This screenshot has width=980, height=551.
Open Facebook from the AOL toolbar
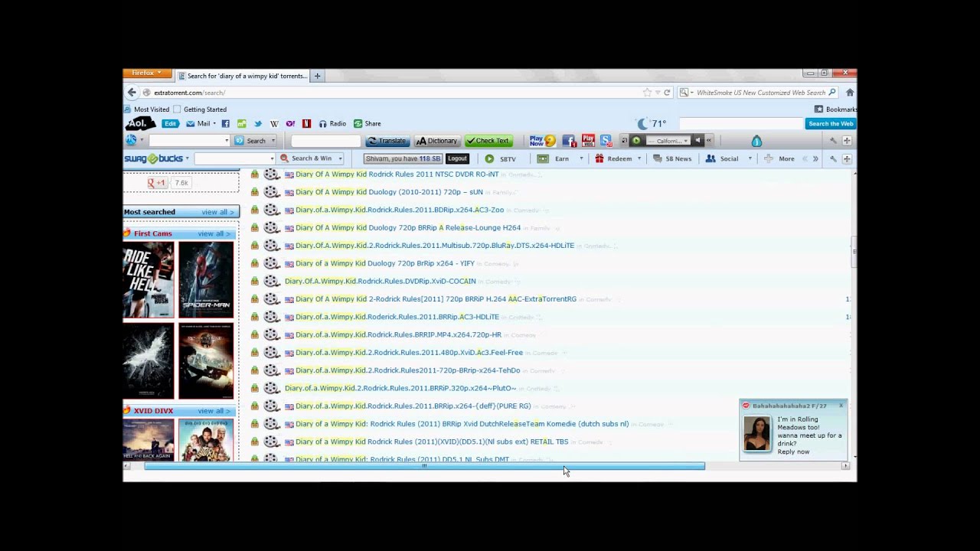[226, 123]
